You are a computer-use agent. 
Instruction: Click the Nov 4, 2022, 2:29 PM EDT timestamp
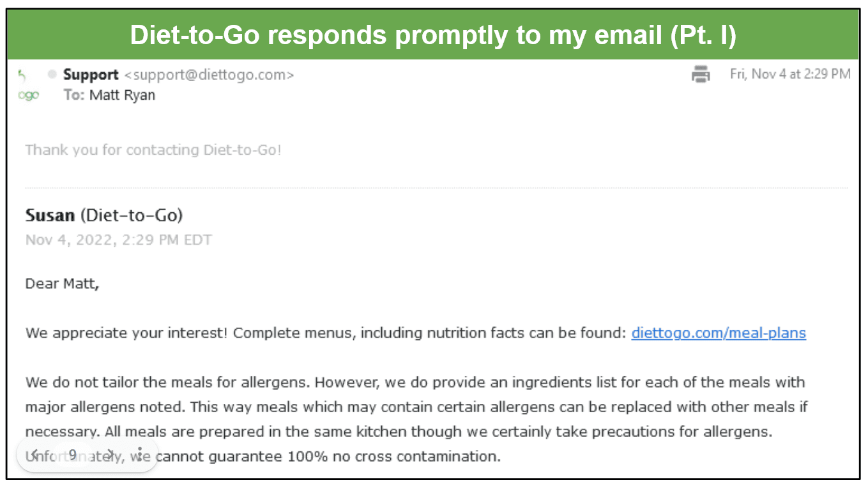tap(118, 240)
